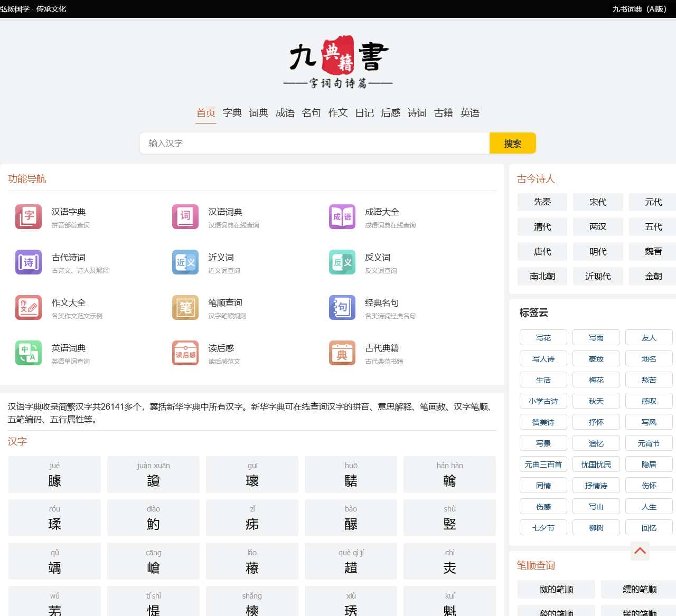Click the 近义词 synonyms icon
676x616 pixels.
tap(185, 262)
